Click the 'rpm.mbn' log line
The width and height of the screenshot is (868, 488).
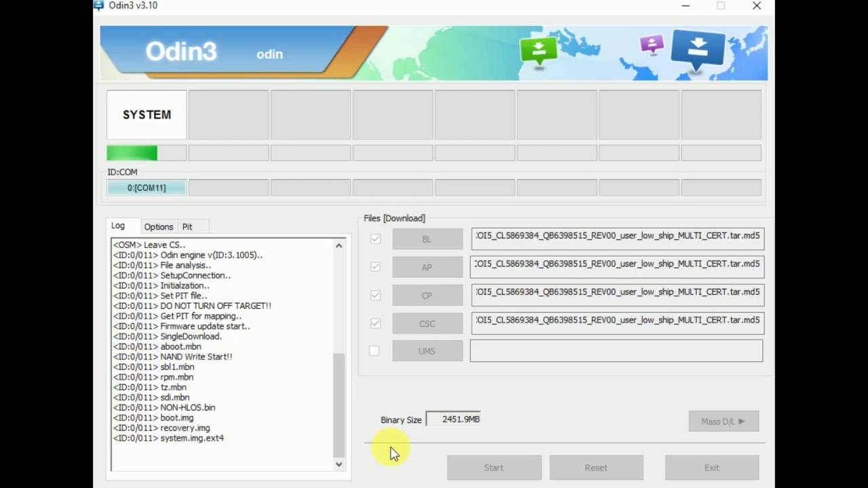153,377
